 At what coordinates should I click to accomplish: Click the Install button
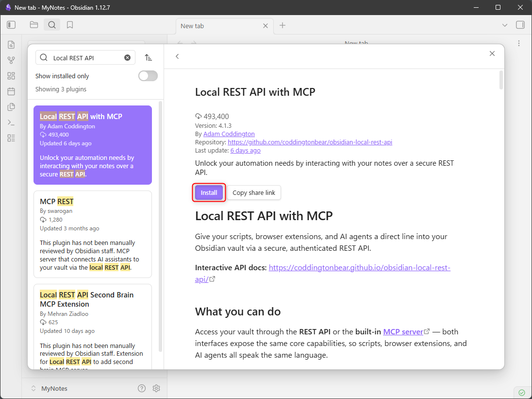(209, 192)
